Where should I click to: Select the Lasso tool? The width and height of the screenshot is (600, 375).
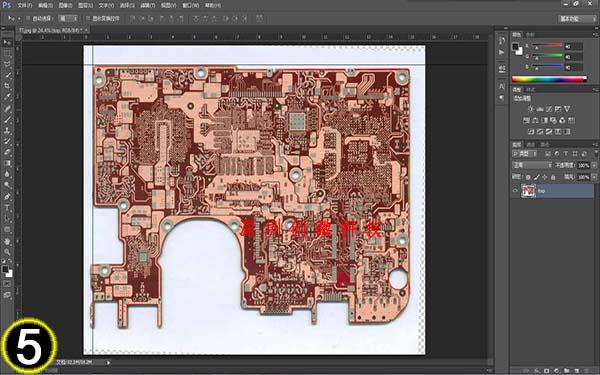pos(7,64)
